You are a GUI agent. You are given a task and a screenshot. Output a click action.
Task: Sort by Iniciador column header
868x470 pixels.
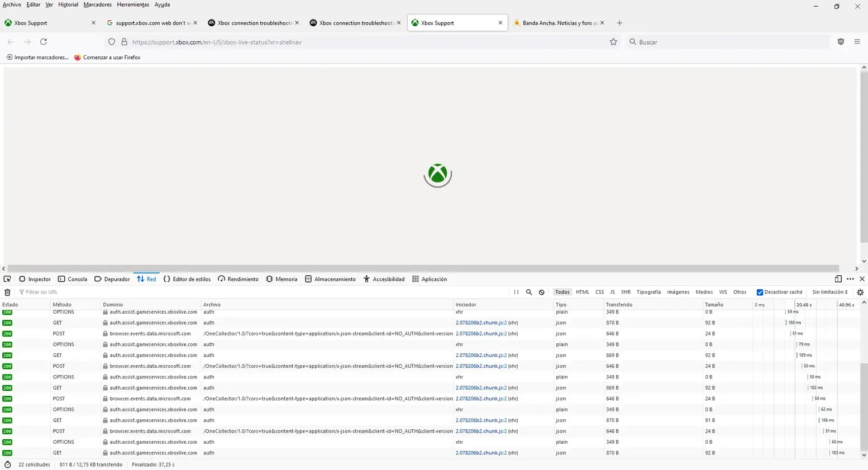[x=503, y=305]
